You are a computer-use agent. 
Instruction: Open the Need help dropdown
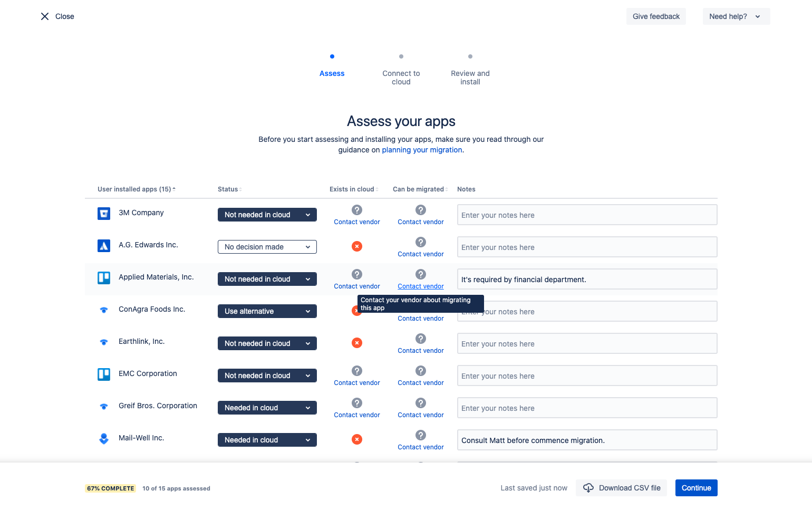coord(736,16)
